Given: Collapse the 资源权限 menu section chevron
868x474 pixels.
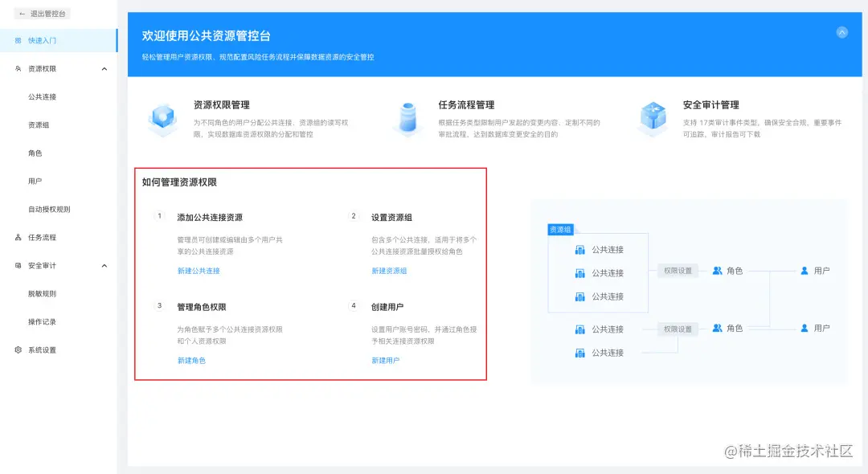Looking at the screenshot, I should tap(104, 68).
